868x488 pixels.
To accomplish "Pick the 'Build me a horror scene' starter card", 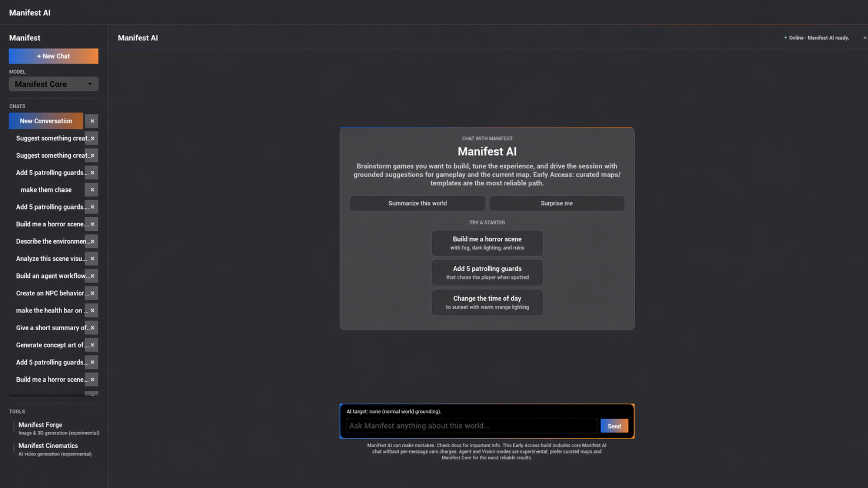I will 487,243.
